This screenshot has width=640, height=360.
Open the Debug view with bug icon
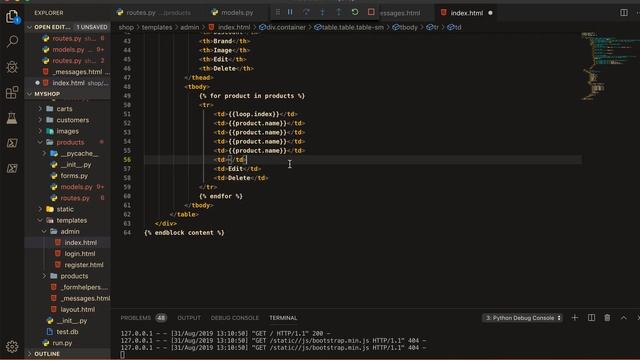click(12, 67)
